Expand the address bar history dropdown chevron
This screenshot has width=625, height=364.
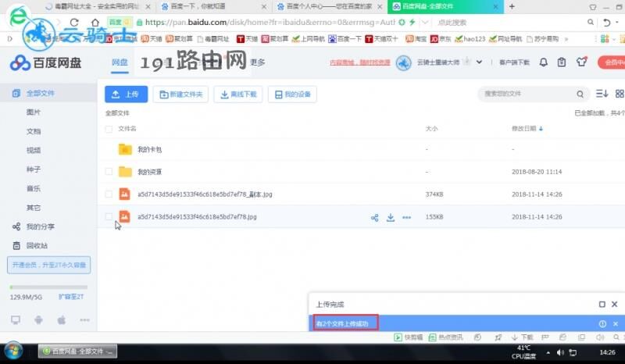point(425,23)
